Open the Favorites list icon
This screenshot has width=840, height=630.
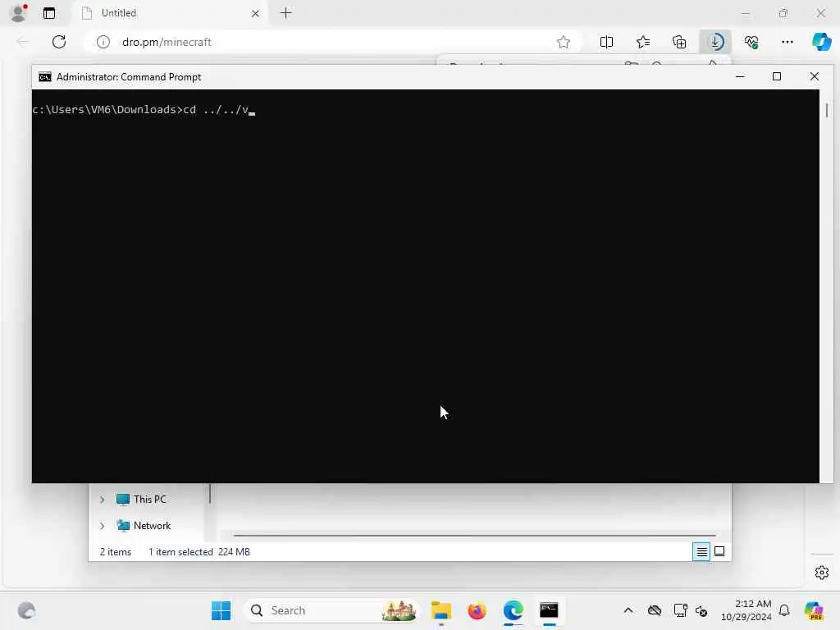click(x=643, y=42)
